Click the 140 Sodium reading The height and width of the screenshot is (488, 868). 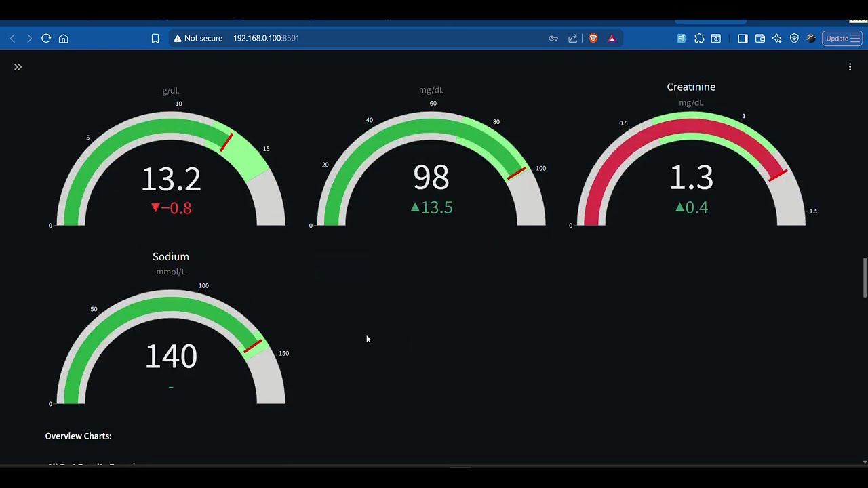pyautogui.click(x=171, y=357)
